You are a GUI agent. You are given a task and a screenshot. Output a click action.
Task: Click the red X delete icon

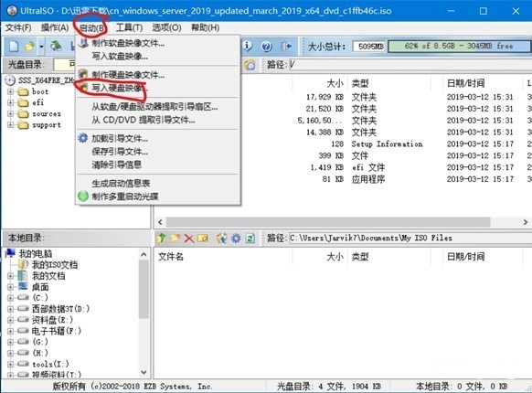pyautogui.click(x=189, y=239)
